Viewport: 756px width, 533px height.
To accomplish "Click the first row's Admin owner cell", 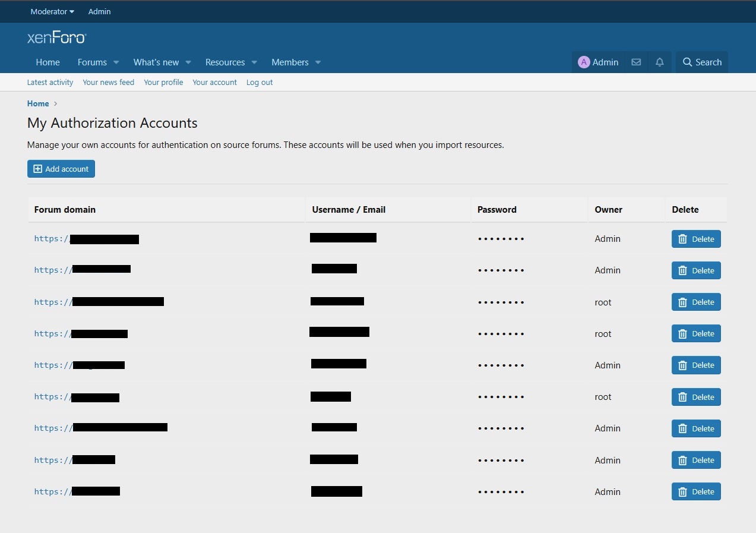I will (x=608, y=239).
